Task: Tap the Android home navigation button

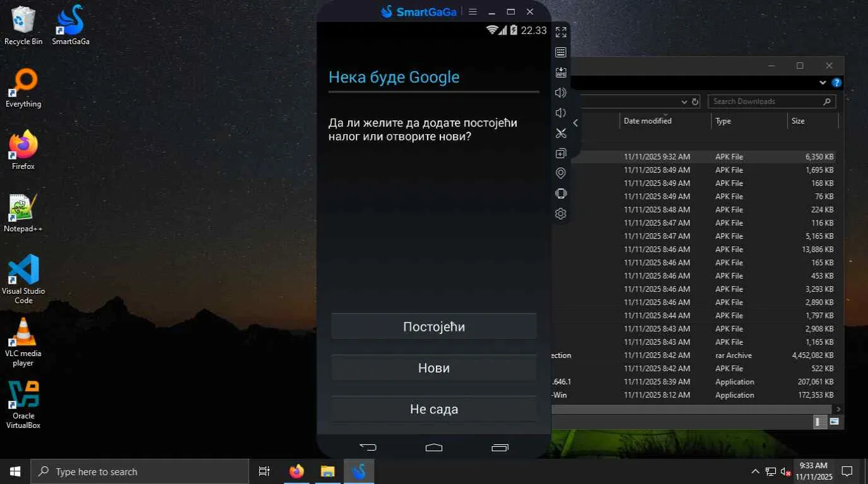Action: (x=434, y=447)
